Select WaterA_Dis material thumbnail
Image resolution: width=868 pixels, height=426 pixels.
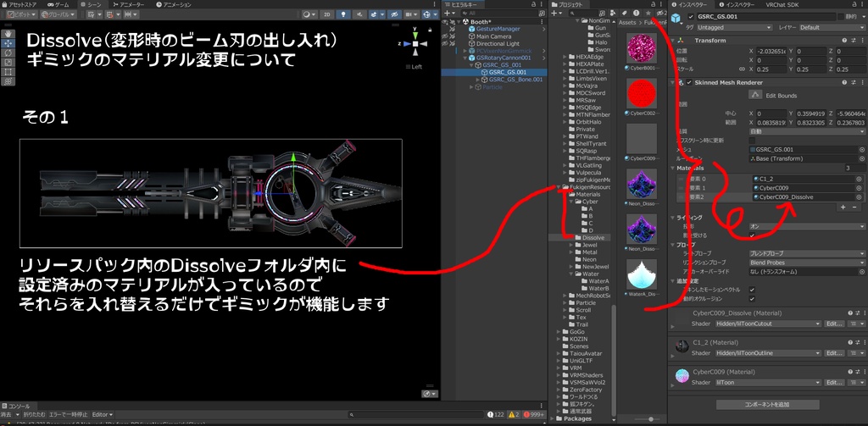click(x=642, y=274)
